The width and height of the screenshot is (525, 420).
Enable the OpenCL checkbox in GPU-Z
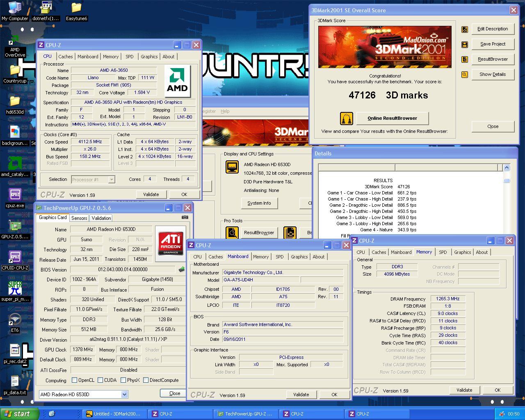[74, 380]
